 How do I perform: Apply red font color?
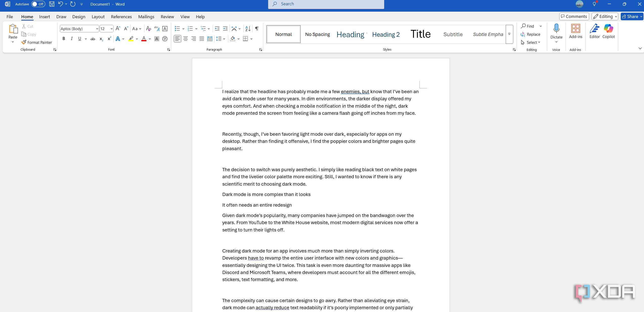click(144, 39)
